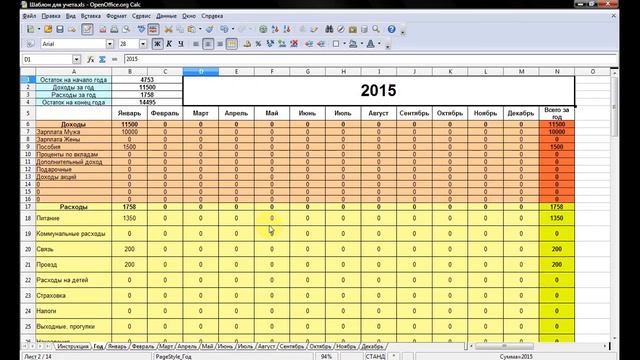Open Font Color dropdown arrow
640x360 pixels.
click(379, 44)
